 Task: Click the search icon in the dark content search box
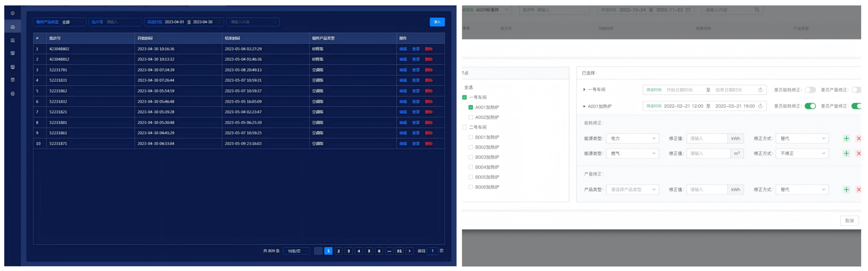[x=275, y=22]
